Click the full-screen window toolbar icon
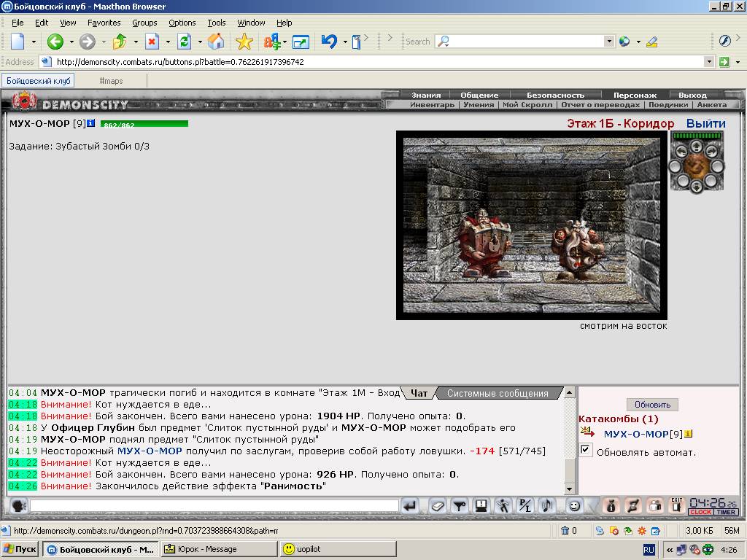This screenshot has height=560, width=747. click(301, 42)
